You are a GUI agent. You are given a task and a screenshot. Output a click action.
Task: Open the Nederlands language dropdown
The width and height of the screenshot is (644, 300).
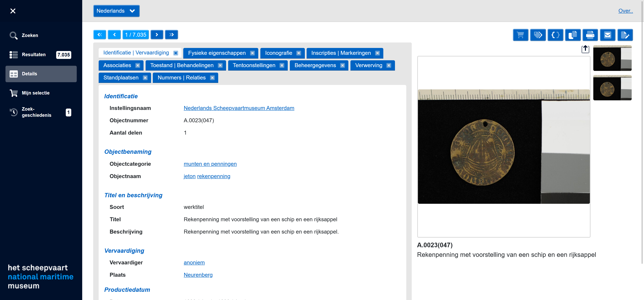click(x=116, y=11)
